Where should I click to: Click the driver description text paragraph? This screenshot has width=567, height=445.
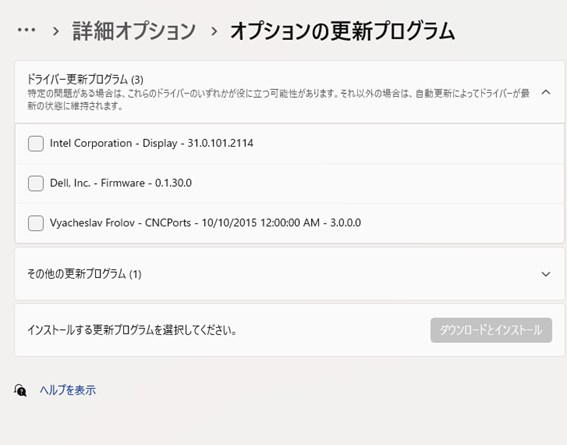click(278, 99)
